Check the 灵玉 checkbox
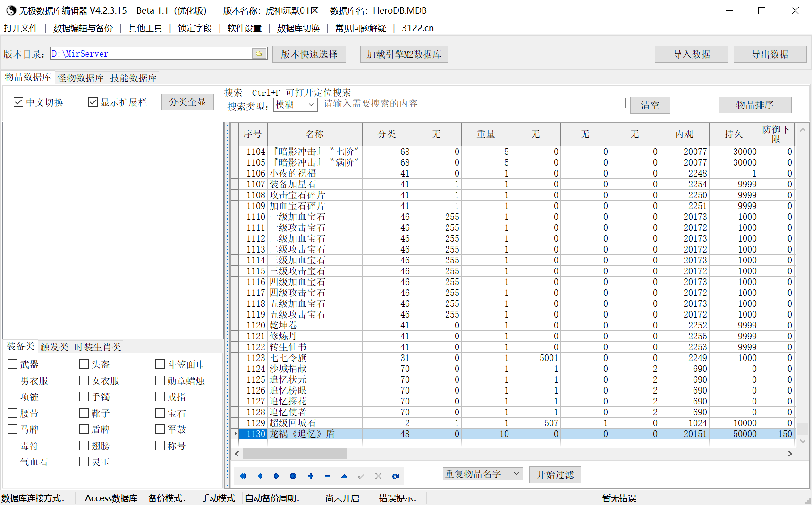The width and height of the screenshot is (812, 505). tap(84, 462)
